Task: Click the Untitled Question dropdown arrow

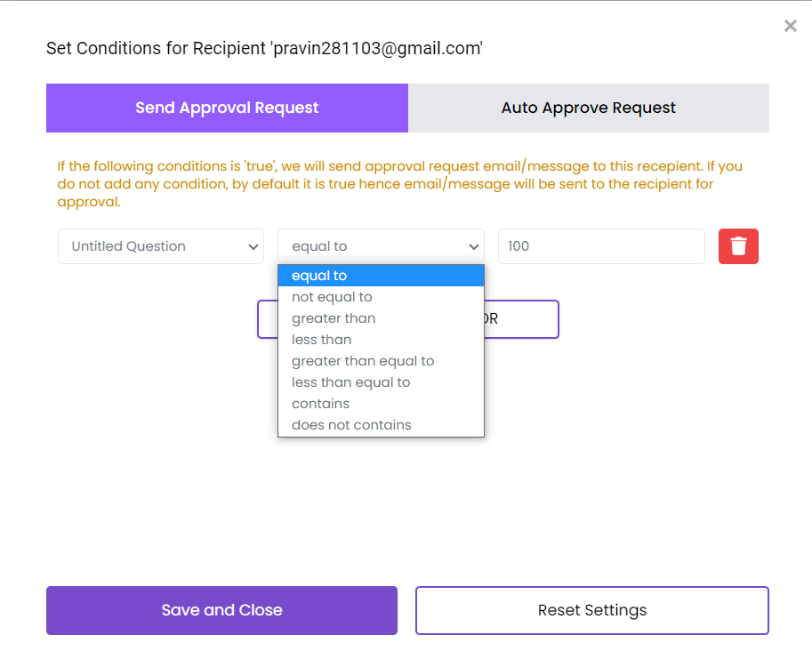Action: point(253,246)
